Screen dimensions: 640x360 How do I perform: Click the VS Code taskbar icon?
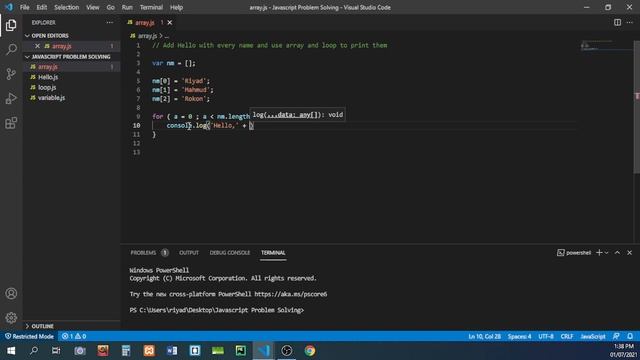263,351
